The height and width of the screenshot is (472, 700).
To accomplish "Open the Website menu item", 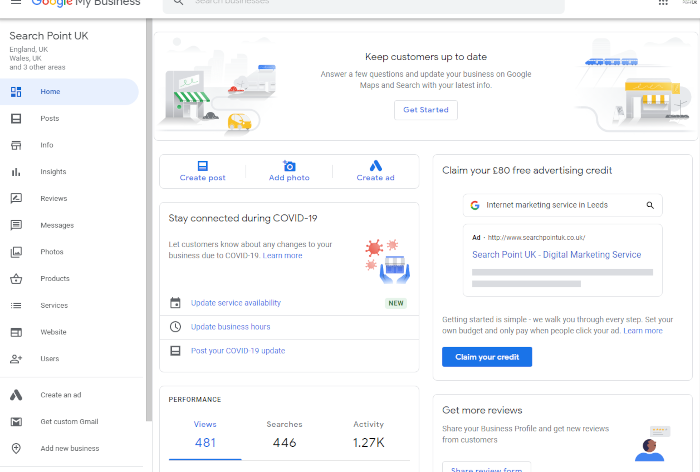I will (x=69, y=332).
